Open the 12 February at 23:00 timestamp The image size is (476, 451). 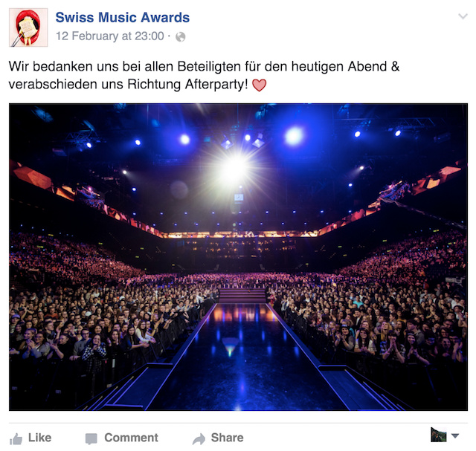pos(110,36)
